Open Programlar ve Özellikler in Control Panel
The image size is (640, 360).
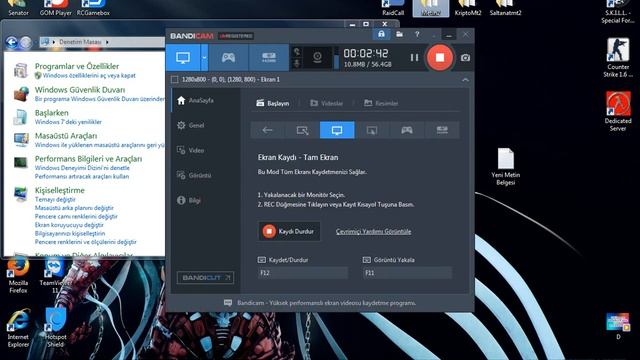[77, 66]
